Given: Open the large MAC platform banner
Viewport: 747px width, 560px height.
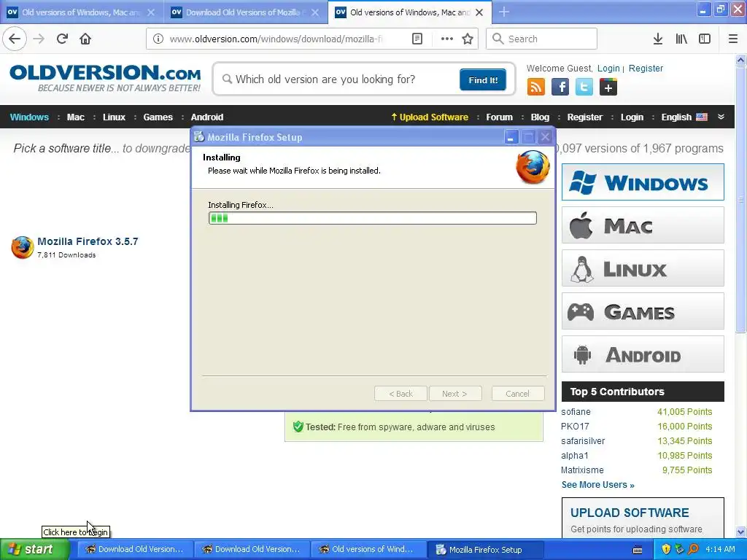Looking at the screenshot, I should click(643, 225).
